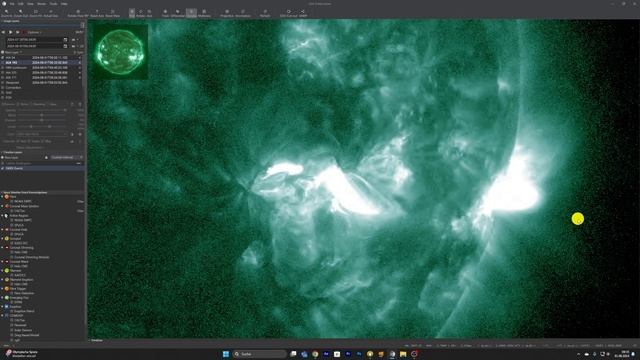Click New Layer in Timeline Layers
Viewport: 640px width, 360px height.
coord(10,157)
